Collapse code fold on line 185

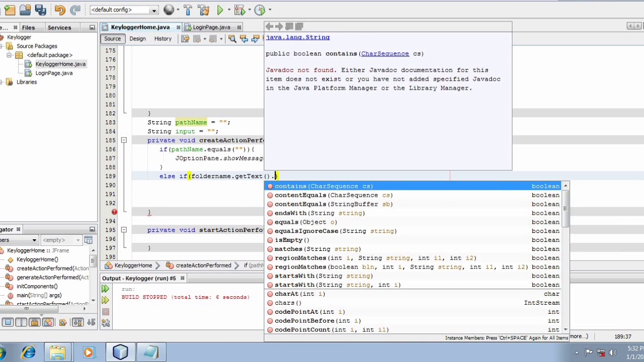pyautogui.click(x=124, y=140)
